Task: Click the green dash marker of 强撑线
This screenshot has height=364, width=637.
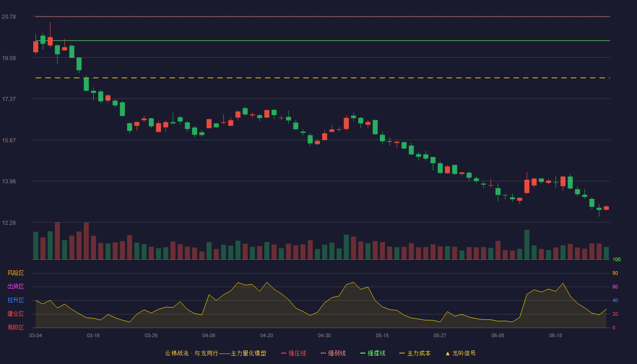Action: coord(363,353)
